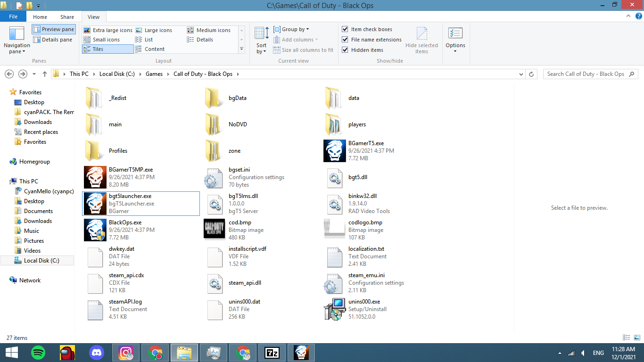The height and width of the screenshot is (362, 644).
Task: Toggle File name extensions checkbox
Action: click(x=346, y=40)
